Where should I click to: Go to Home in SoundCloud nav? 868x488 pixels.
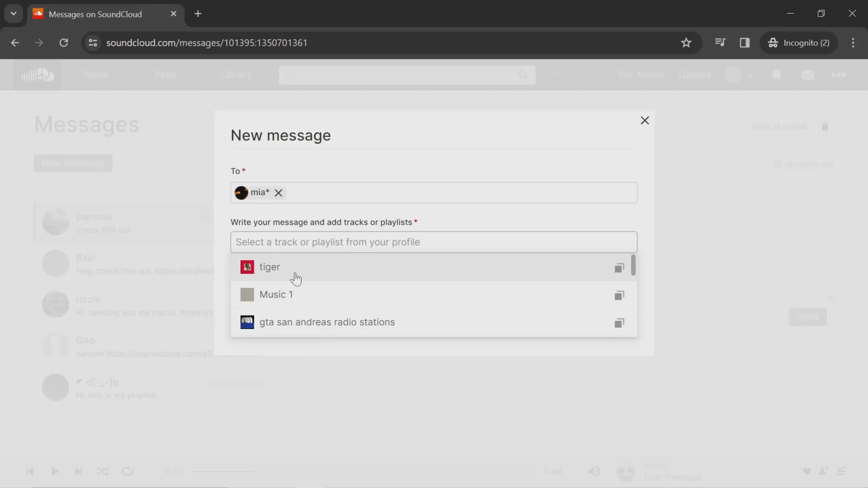95,75
